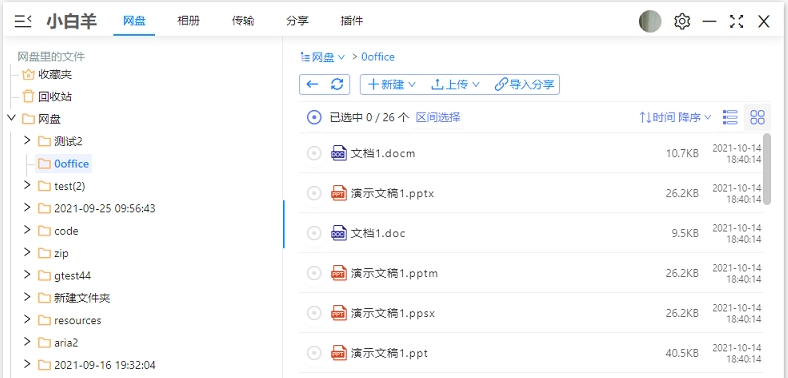Screen dimensions: 788x378
Task: Select the checkbox for 文档1.docm
Action: 314,153
